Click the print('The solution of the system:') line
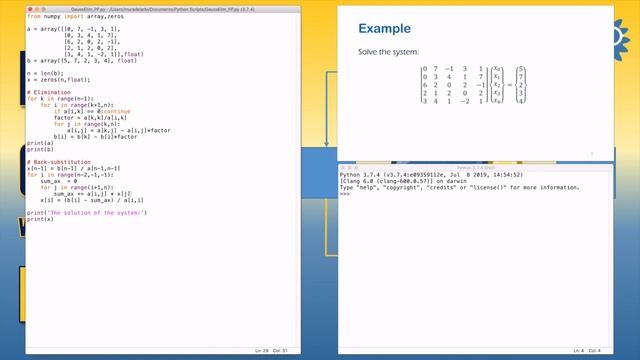The width and height of the screenshot is (640, 360). click(x=87, y=213)
